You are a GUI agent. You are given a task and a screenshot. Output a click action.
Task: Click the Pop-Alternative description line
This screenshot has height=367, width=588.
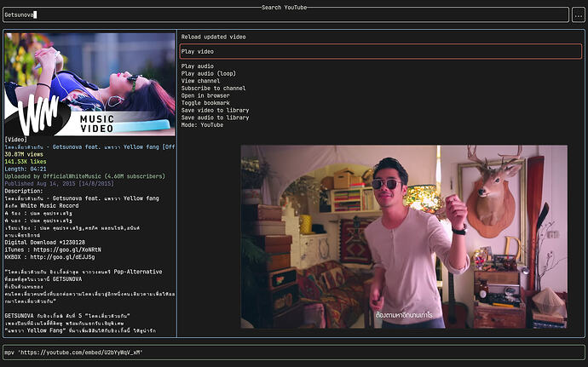[84, 272]
